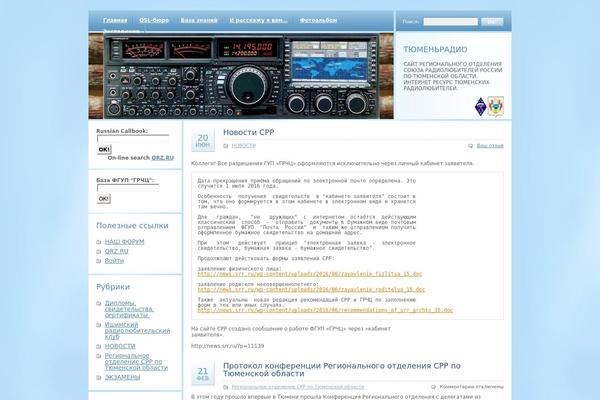Open the recommendations_of_srr_grchts_15.doc link
This screenshot has height=400, width=600.
click(x=325, y=310)
